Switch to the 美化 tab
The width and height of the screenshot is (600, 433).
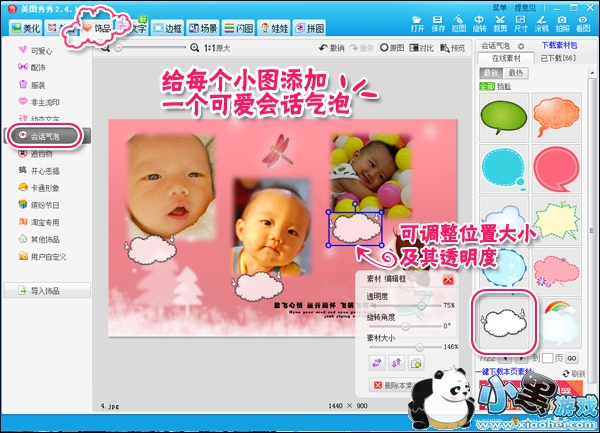click(x=25, y=28)
